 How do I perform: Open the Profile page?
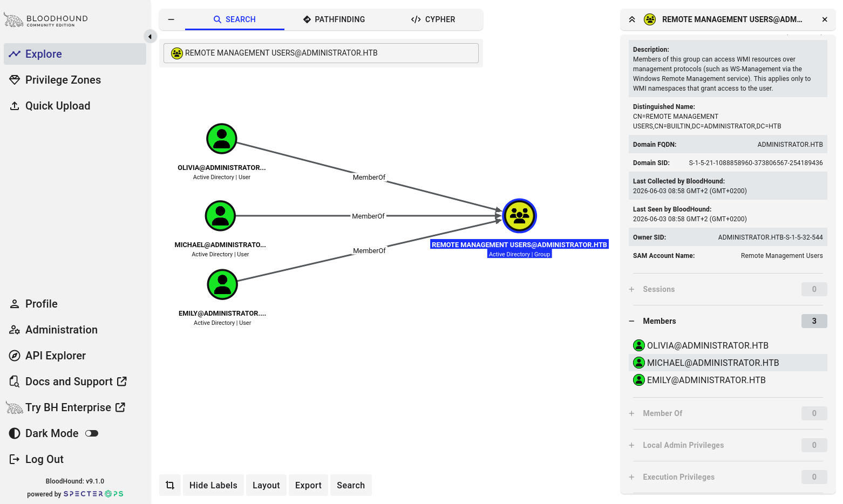(x=75, y=304)
